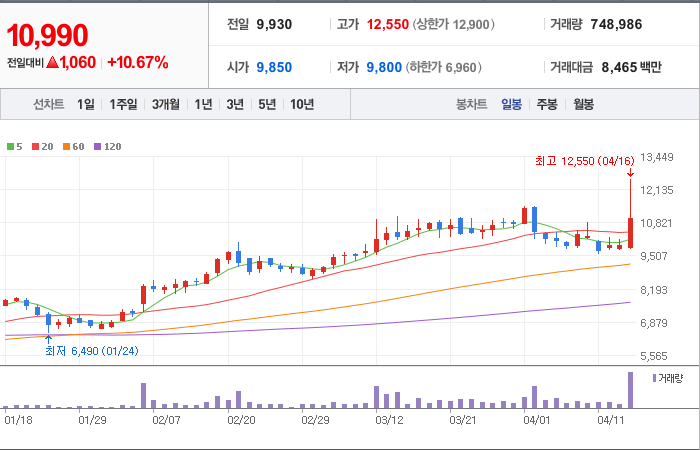Click the 03/12 date label
This screenshot has width=700, height=450.
coord(390,421)
